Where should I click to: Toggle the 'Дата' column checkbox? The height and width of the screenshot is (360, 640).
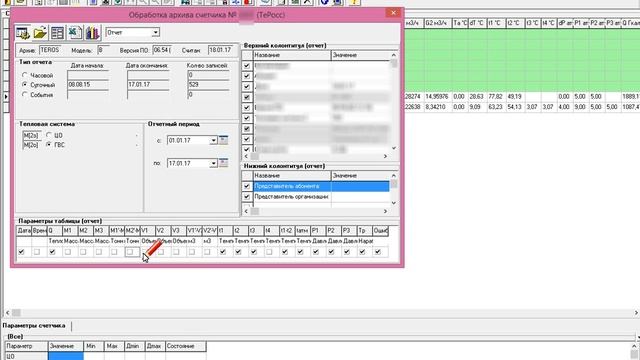coord(21,252)
